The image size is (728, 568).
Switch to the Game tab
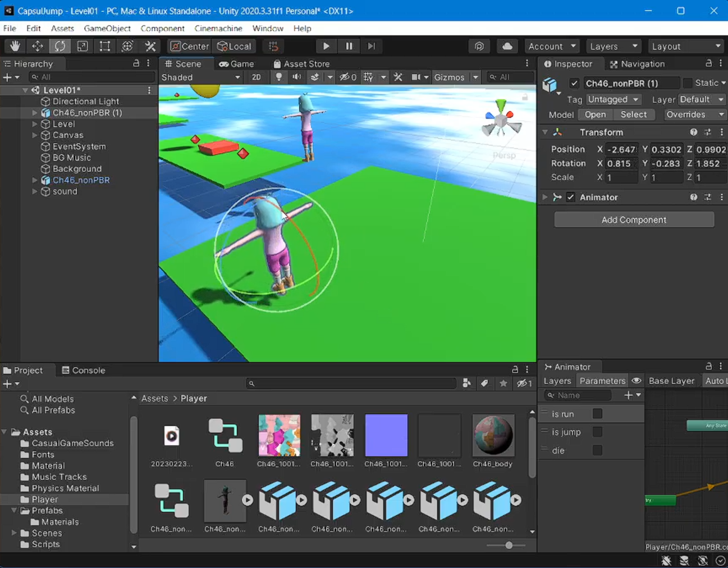click(236, 64)
